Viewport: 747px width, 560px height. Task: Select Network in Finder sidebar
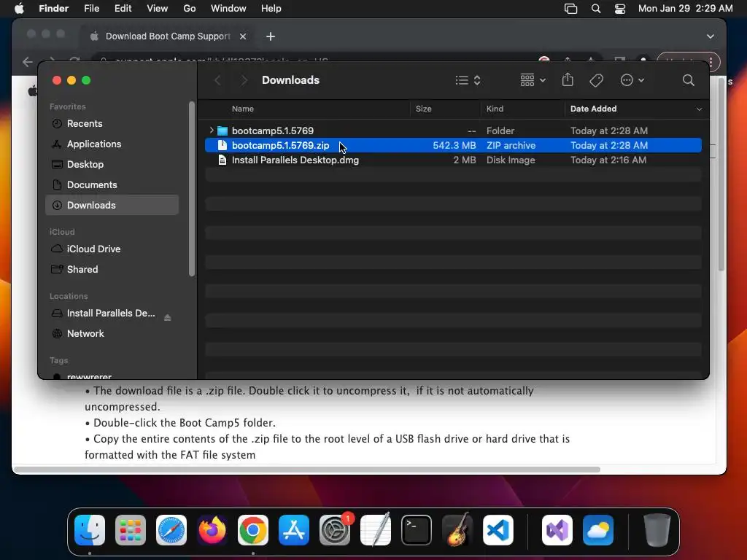tap(112, 334)
